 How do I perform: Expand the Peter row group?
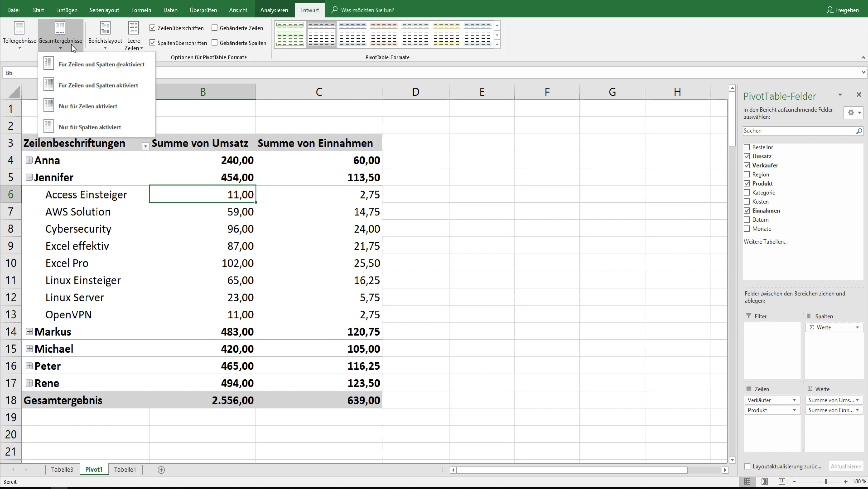pyautogui.click(x=29, y=366)
